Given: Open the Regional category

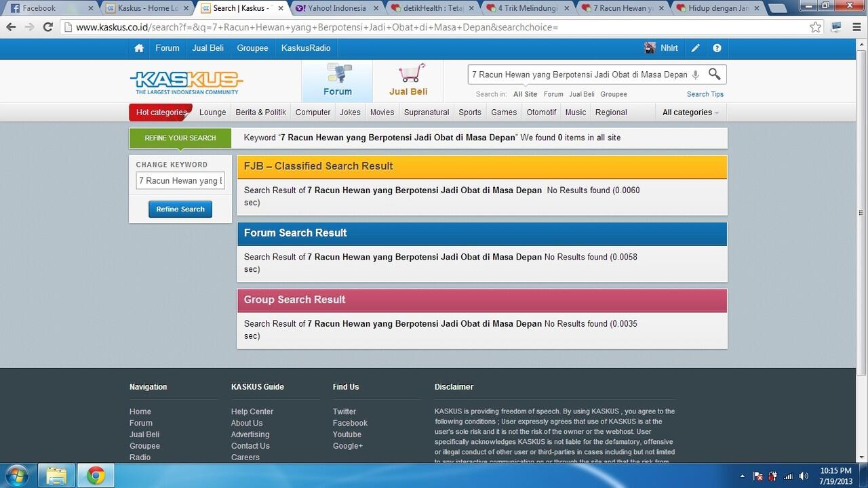Looking at the screenshot, I should point(611,113).
